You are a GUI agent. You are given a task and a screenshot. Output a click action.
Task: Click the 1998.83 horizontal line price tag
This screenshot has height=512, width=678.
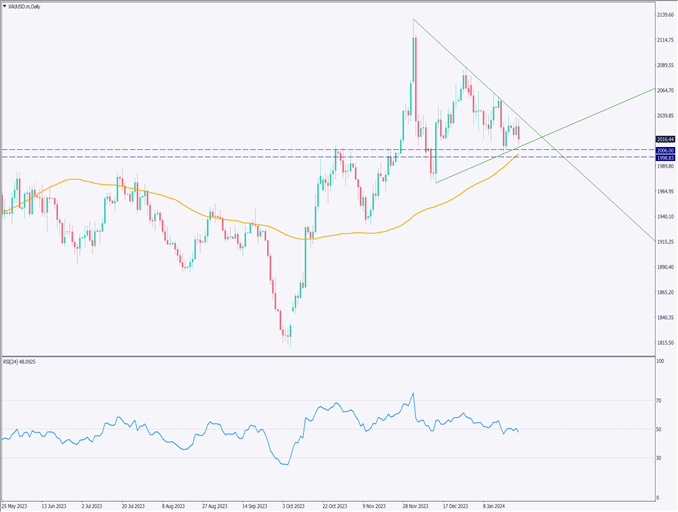coord(664,158)
